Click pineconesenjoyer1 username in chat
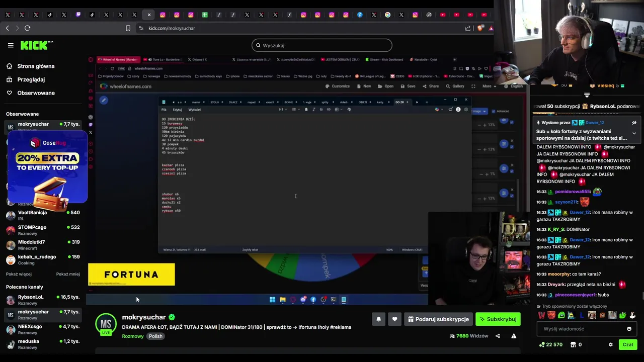The height and width of the screenshot is (362, 644). [x=575, y=295]
